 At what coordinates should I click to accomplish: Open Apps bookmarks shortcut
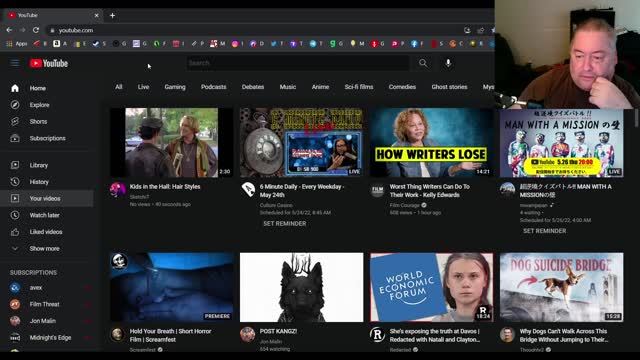click(x=16, y=44)
